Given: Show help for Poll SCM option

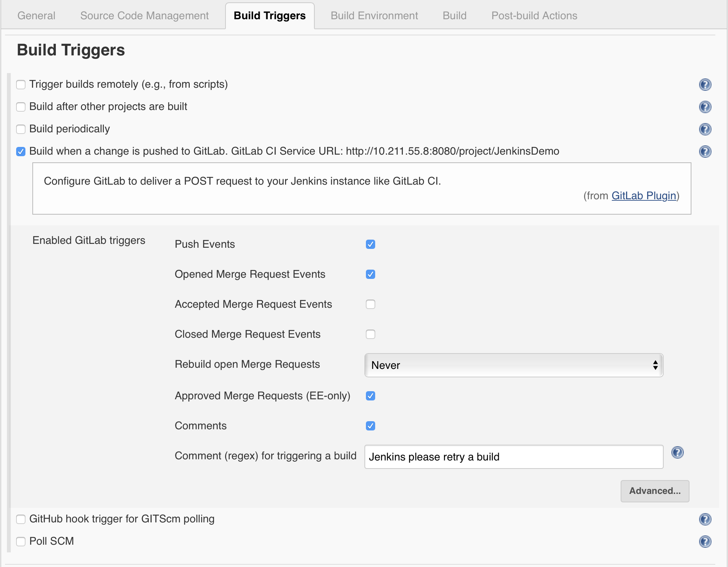Looking at the screenshot, I should pos(705,542).
